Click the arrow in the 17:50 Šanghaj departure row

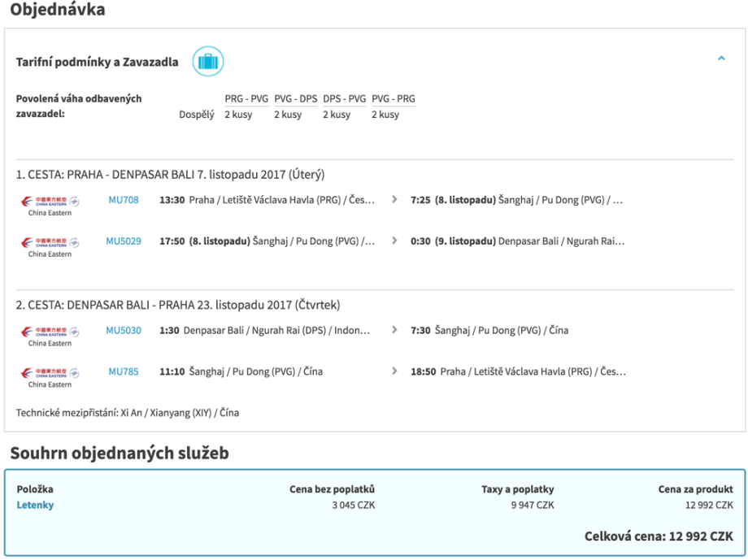(x=395, y=241)
